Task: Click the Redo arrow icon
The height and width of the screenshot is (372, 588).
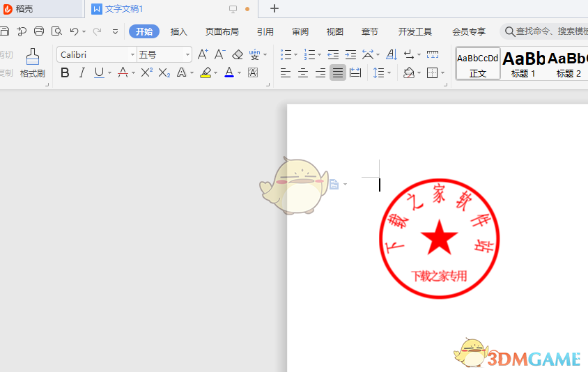Action: point(97,31)
